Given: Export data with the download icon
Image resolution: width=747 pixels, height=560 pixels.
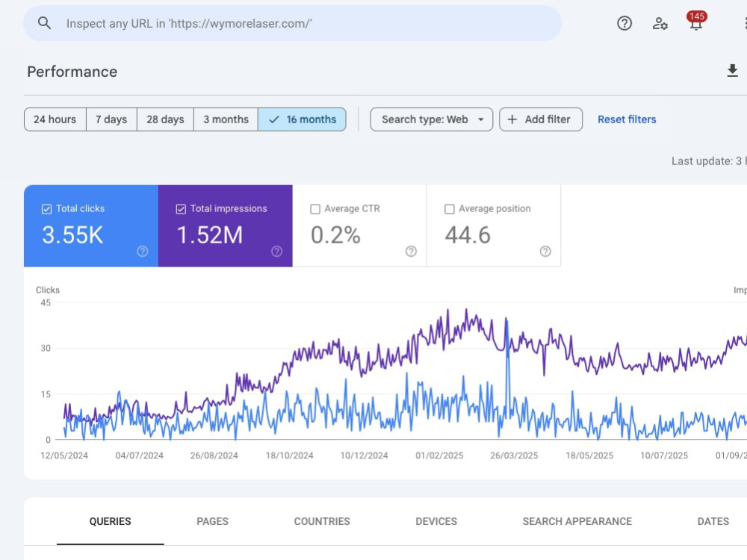Looking at the screenshot, I should click(732, 71).
